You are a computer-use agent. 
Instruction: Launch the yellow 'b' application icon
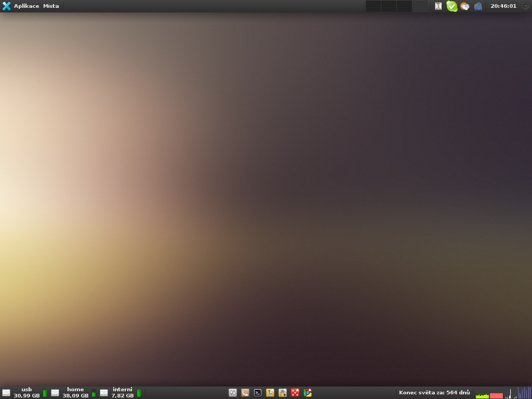coord(270,393)
